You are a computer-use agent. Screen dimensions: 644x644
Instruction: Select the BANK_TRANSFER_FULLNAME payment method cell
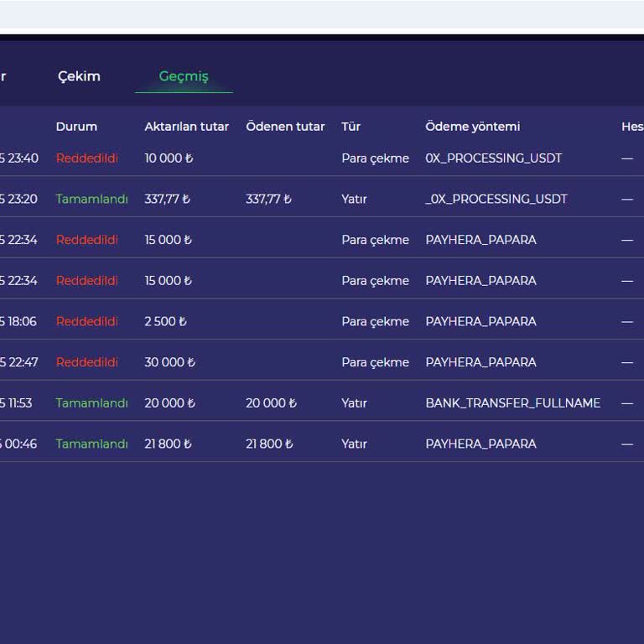[512, 403]
